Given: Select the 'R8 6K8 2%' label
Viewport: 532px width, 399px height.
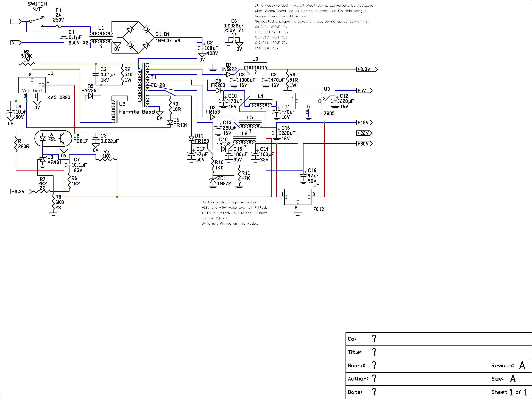Looking at the screenshot, I should point(59,202).
